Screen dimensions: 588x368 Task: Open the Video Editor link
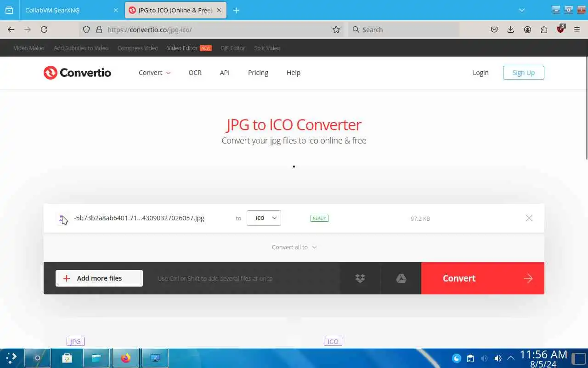(x=182, y=48)
